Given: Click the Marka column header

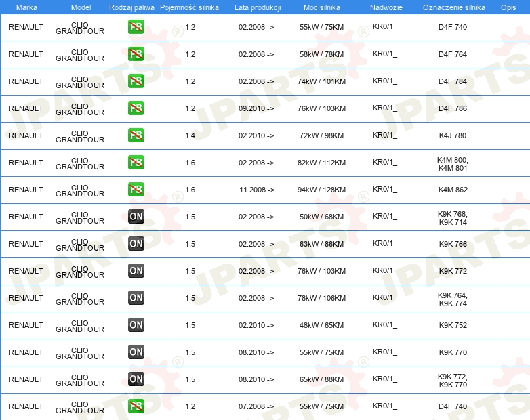Looking at the screenshot, I should click(x=26, y=7).
